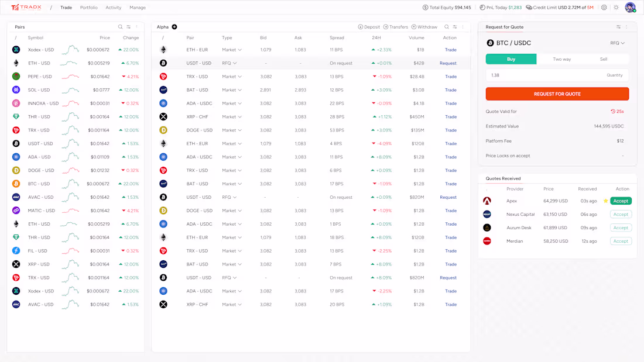Screen dimensions: 644x362
Task: Click Trade link for ETH - EUR 11 BPS
Action: pos(451,50)
